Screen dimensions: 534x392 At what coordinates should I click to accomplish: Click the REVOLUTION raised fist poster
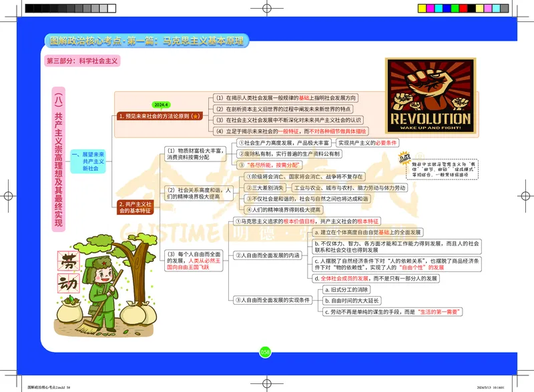coord(430,95)
